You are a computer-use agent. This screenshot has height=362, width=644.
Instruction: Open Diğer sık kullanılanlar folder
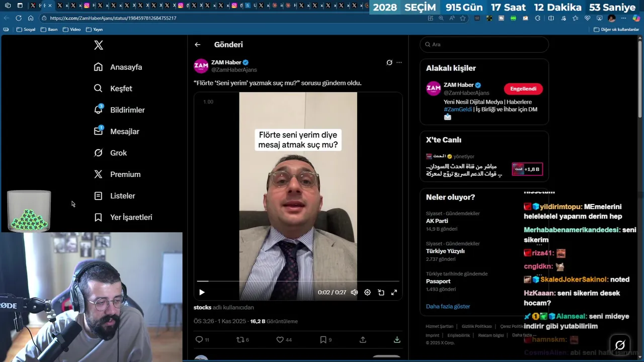(x=616, y=30)
